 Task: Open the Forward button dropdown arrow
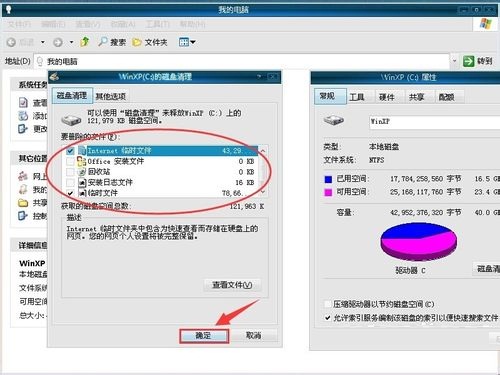click(71, 42)
